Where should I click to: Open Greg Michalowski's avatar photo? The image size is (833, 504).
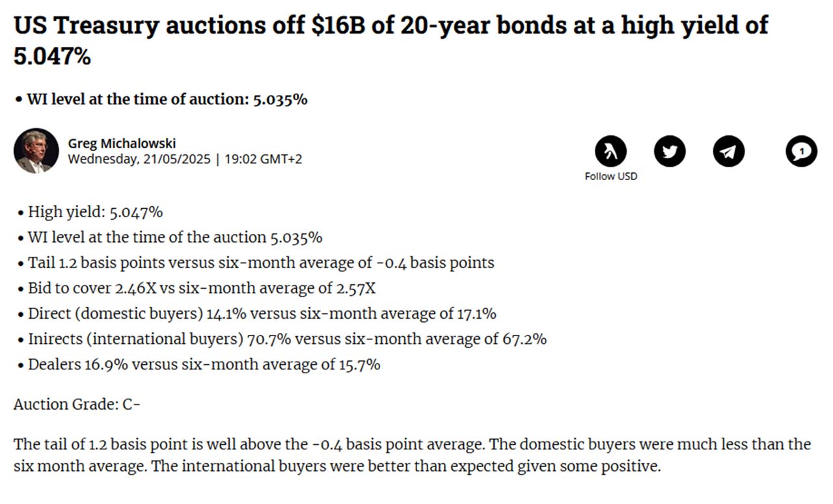36,151
